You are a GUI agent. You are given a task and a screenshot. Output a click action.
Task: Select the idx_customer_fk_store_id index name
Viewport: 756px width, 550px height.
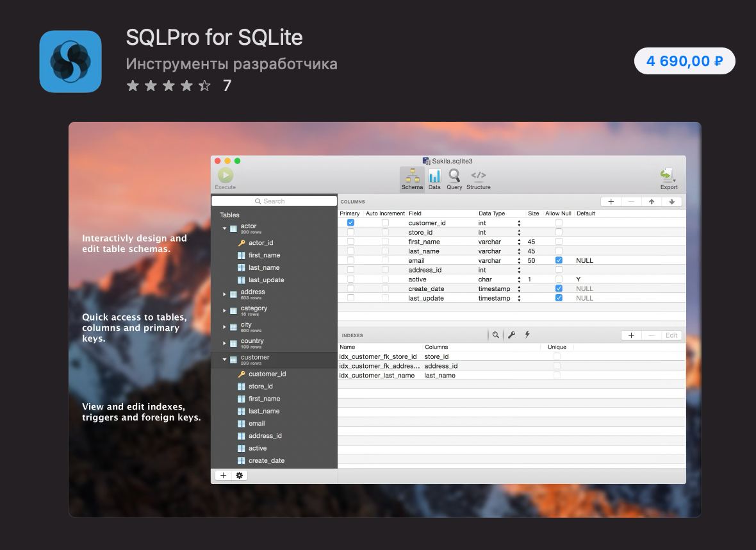[x=377, y=356]
